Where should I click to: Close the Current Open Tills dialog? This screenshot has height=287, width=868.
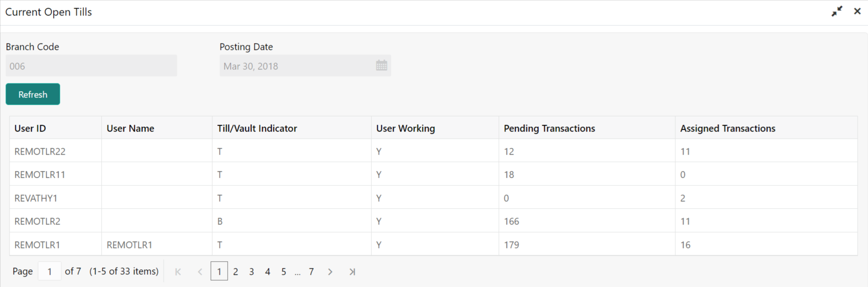[x=857, y=11]
